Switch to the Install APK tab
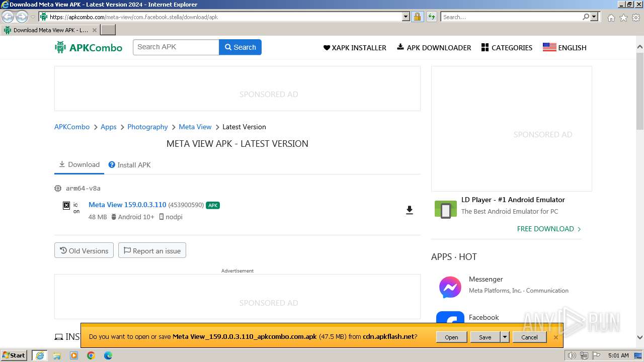 [x=130, y=165]
